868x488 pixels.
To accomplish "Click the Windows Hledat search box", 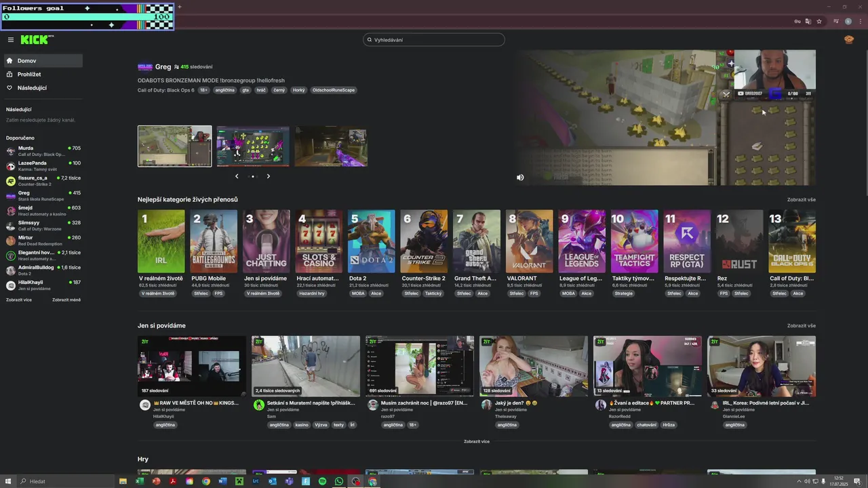I will 65,481.
